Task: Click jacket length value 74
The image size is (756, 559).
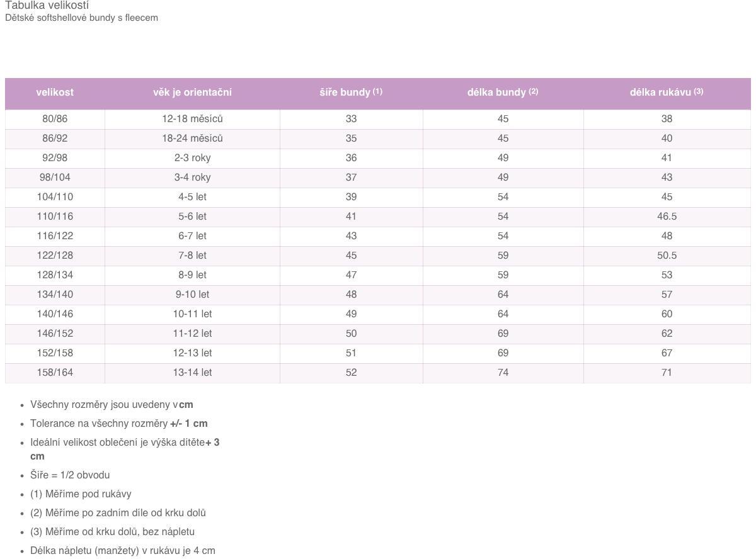Action: (x=503, y=373)
